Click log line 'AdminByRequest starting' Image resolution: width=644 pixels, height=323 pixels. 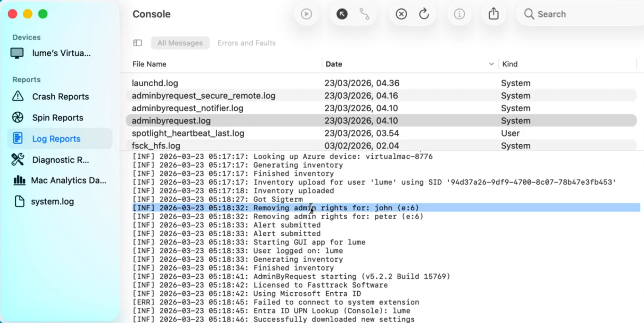(x=291, y=276)
